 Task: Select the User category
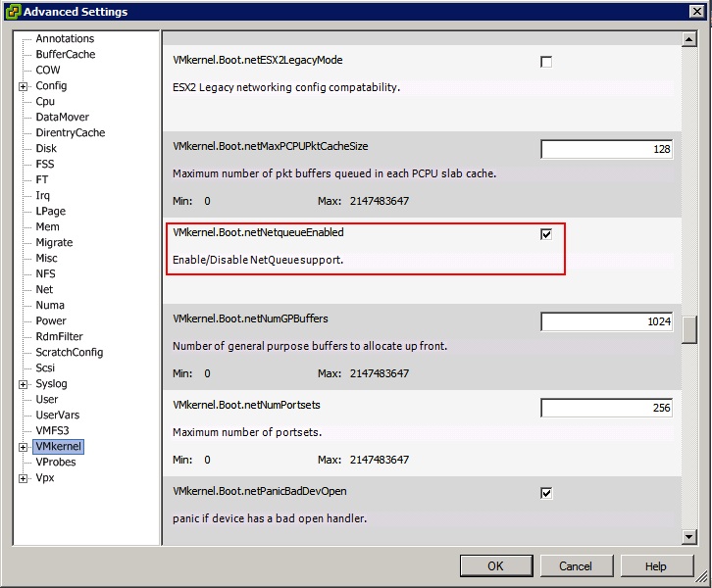(x=47, y=399)
